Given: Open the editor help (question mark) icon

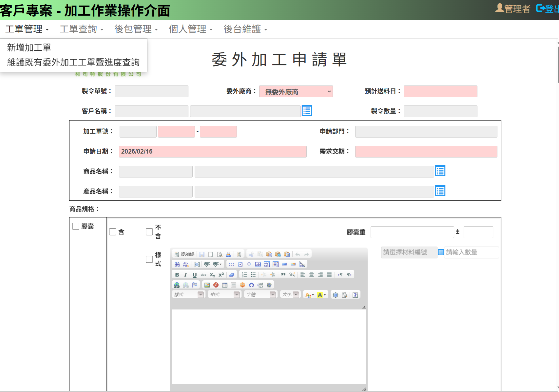Looking at the screenshot, I should click(x=355, y=295).
